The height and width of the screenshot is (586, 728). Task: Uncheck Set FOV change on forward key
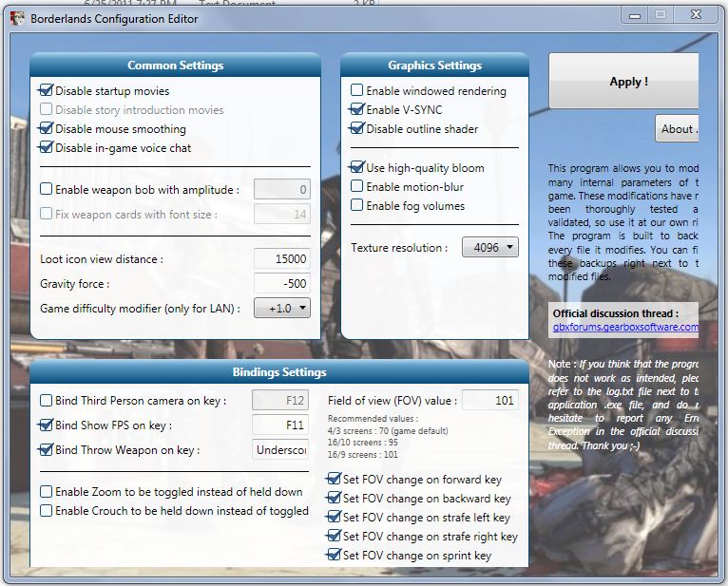point(334,479)
